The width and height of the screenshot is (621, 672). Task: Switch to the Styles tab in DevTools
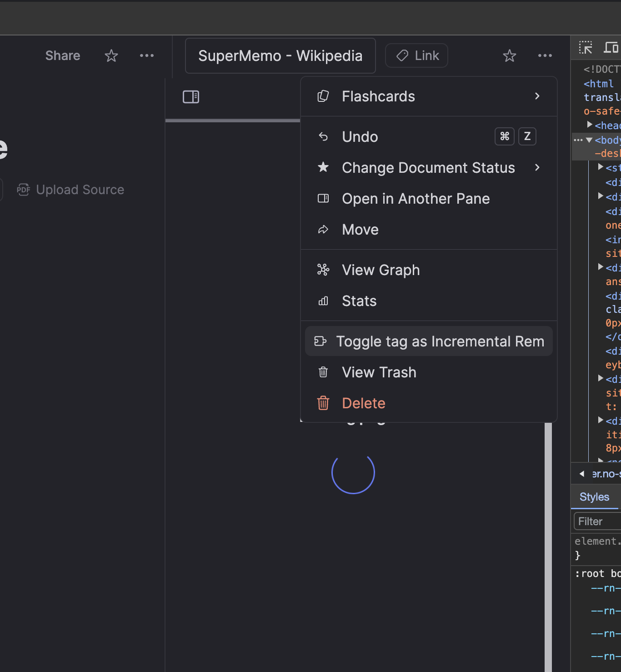point(594,496)
